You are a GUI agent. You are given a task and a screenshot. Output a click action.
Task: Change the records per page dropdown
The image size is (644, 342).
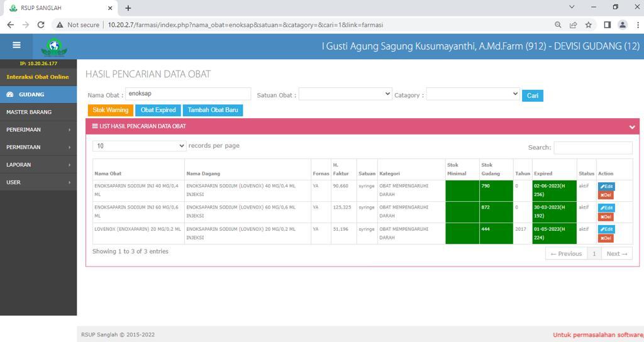[x=139, y=146]
